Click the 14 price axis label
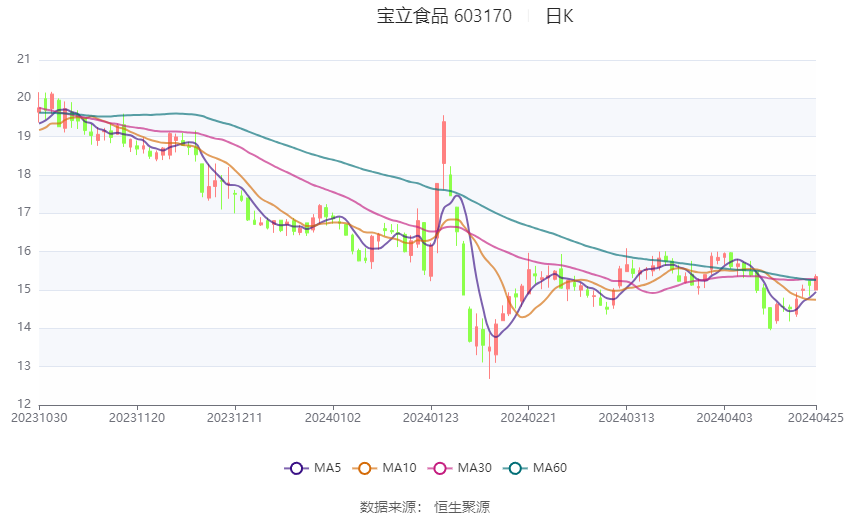The height and width of the screenshot is (517, 850). 24,327
